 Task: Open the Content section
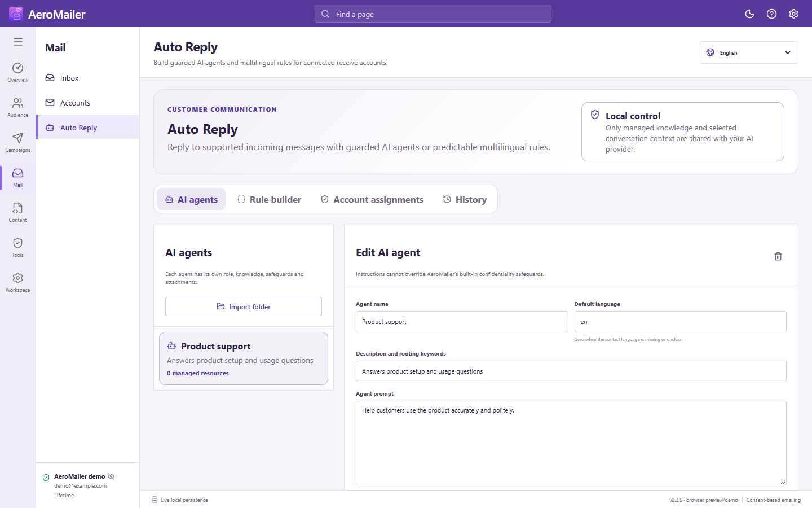point(18,212)
